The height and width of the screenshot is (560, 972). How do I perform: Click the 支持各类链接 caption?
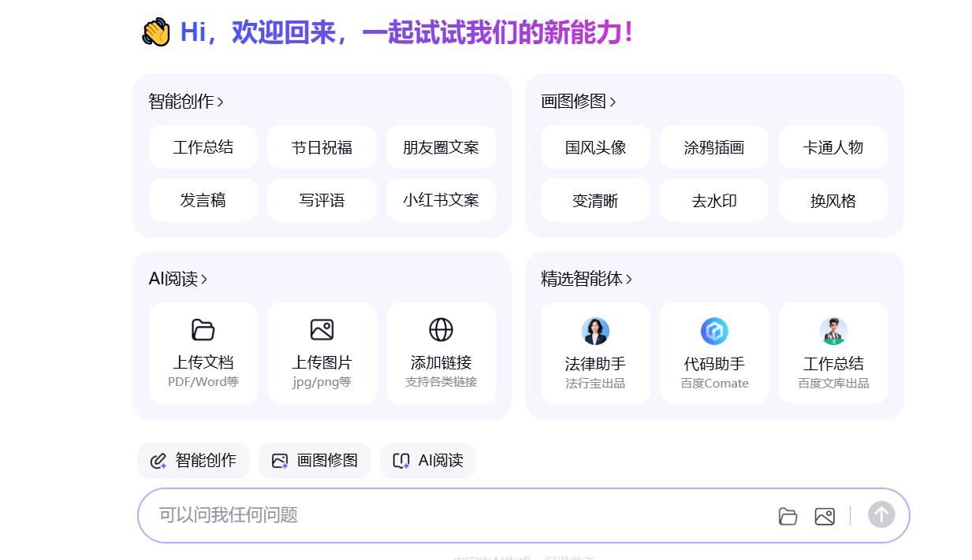tap(441, 382)
